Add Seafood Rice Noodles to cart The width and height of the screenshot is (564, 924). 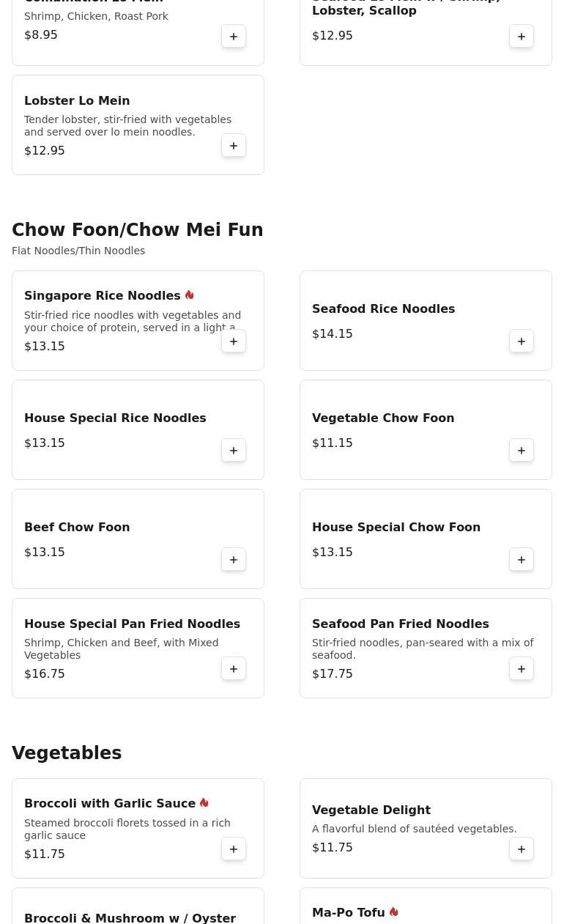522,341
